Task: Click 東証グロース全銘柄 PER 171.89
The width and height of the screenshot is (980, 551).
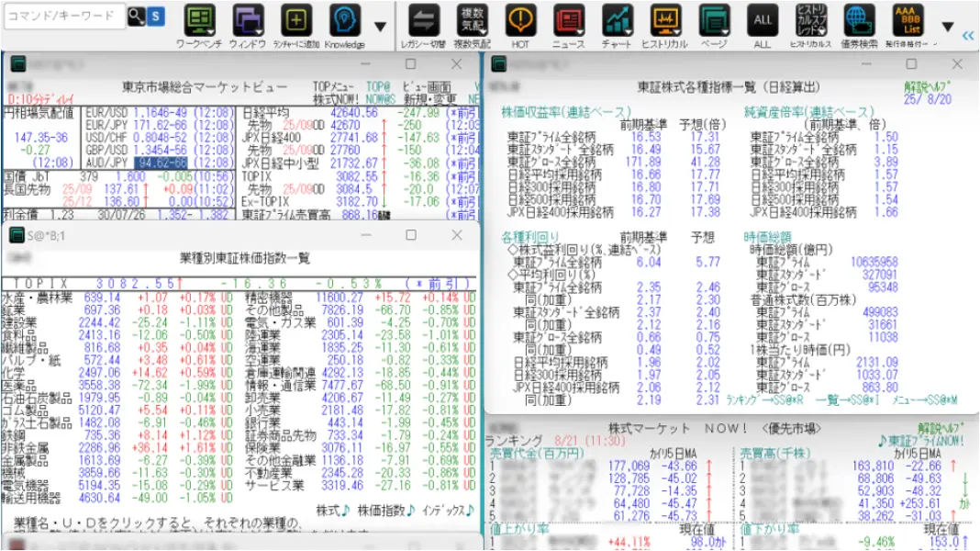Action: click(643, 162)
